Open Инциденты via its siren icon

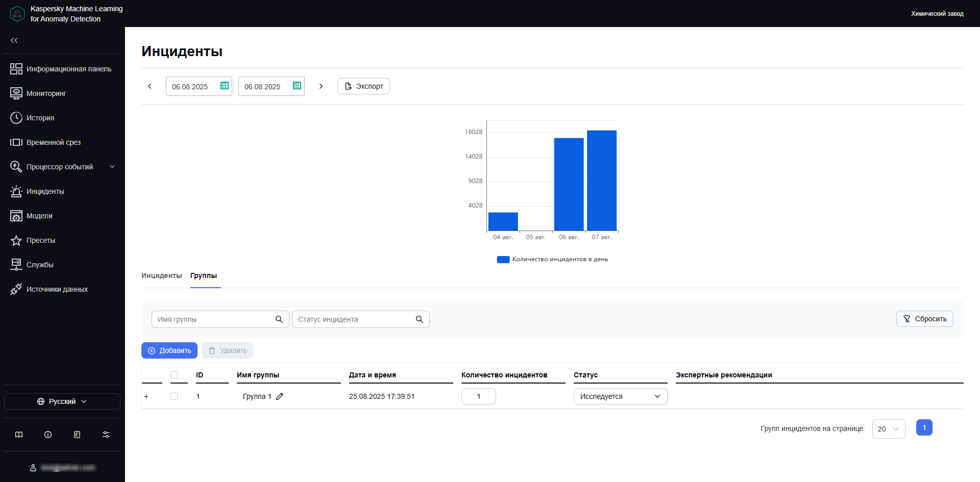[16, 191]
